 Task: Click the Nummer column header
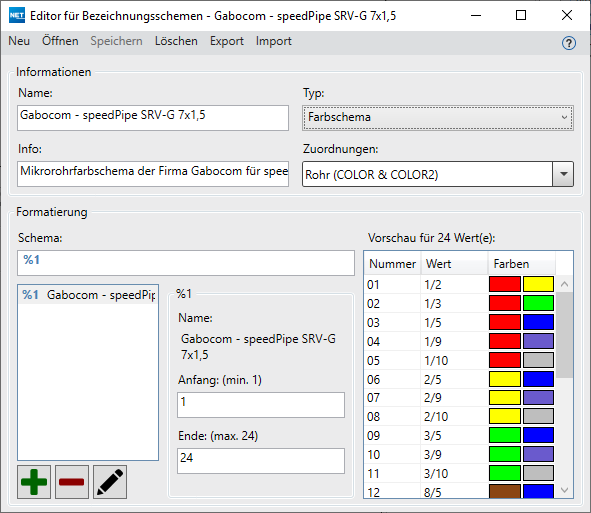[x=392, y=263]
